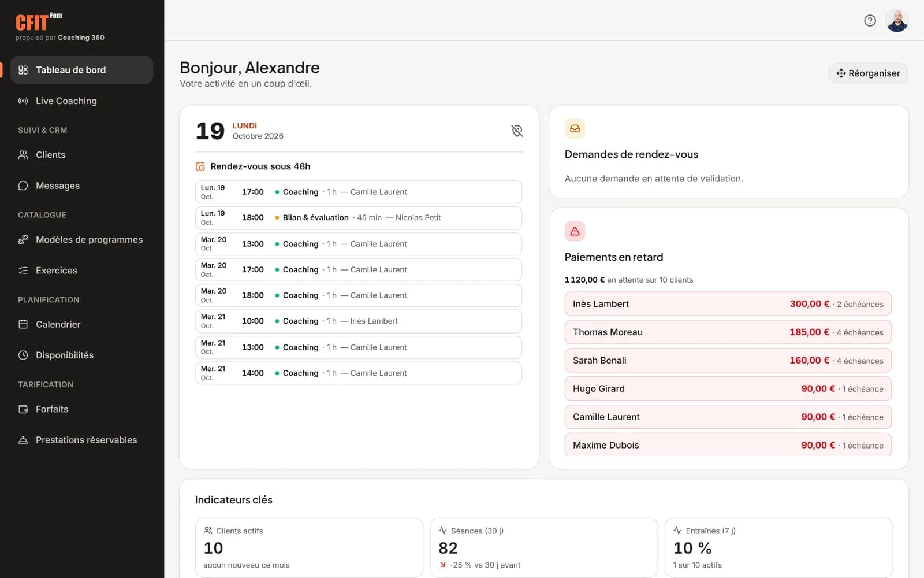
Task: Open the help question-mark icon
Action: [870, 21]
